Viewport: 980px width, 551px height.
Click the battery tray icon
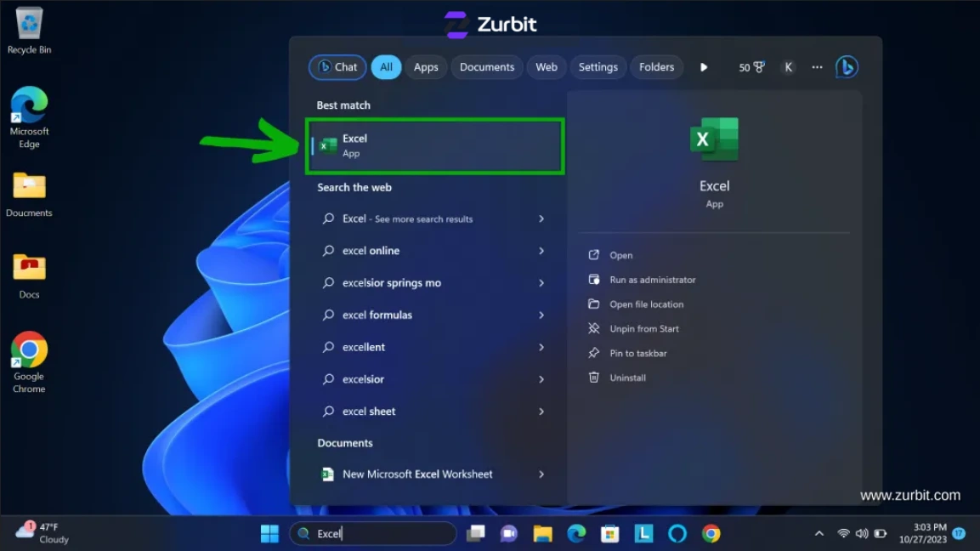tap(880, 533)
